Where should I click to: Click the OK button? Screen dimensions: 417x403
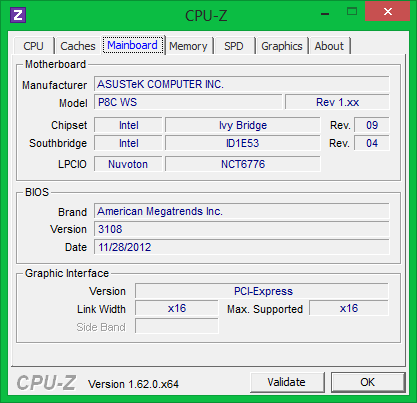tap(368, 382)
